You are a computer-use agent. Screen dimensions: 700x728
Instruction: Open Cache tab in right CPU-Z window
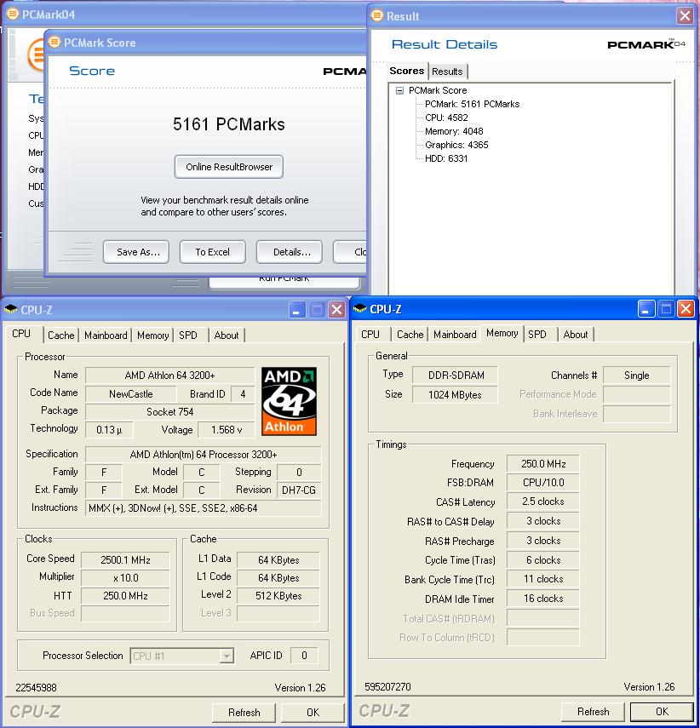tap(410, 335)
